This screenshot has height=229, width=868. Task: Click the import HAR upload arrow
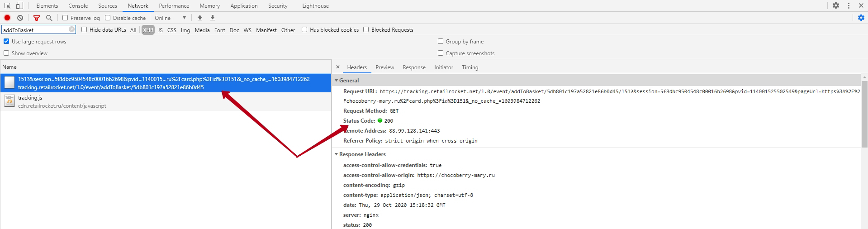pos(200,18)
